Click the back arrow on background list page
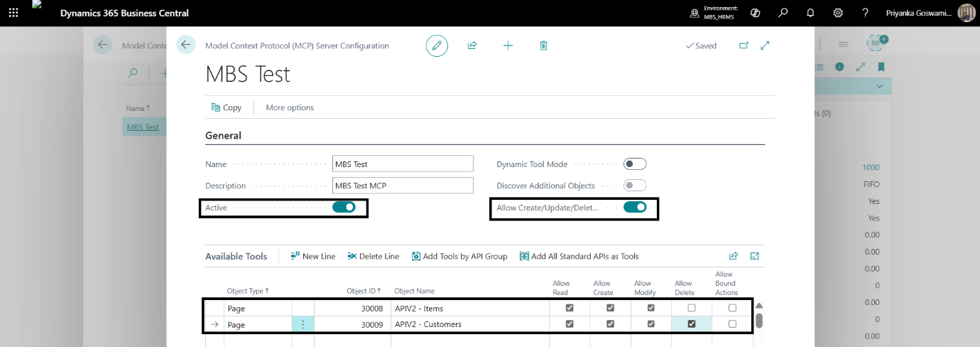This screenshot has height=347, width=980. click(x=103, y=45)
